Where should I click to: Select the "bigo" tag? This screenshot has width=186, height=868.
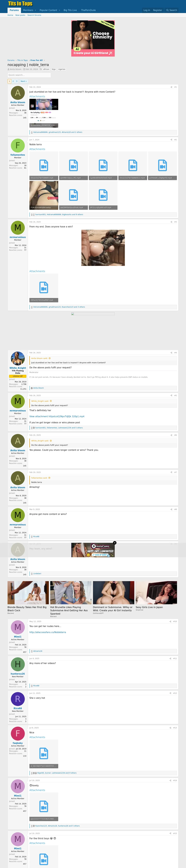pos(54,69)
